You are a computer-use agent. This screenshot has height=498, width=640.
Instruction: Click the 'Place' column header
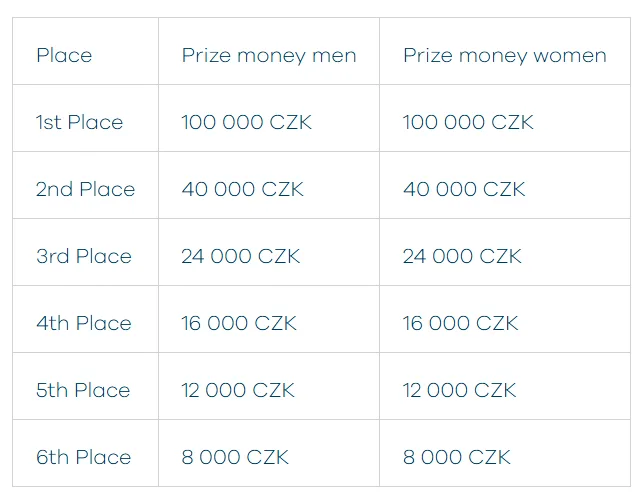pyautogui.click(x=64, y=55)
